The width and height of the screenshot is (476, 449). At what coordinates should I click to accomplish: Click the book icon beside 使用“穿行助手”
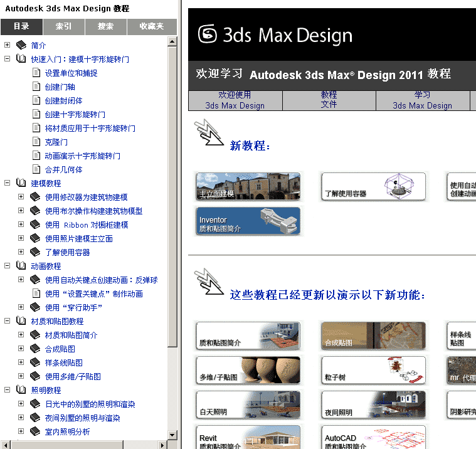click(x=35, y=307)
